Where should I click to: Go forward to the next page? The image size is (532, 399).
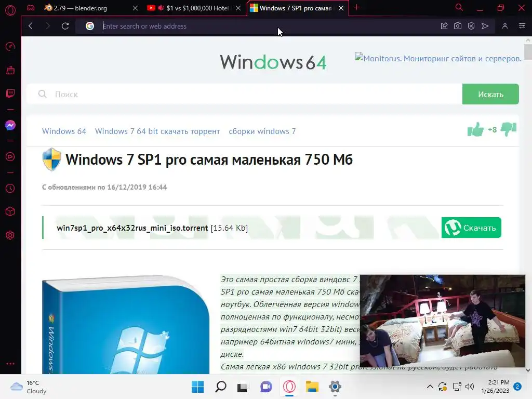click(x=47, y=26)
